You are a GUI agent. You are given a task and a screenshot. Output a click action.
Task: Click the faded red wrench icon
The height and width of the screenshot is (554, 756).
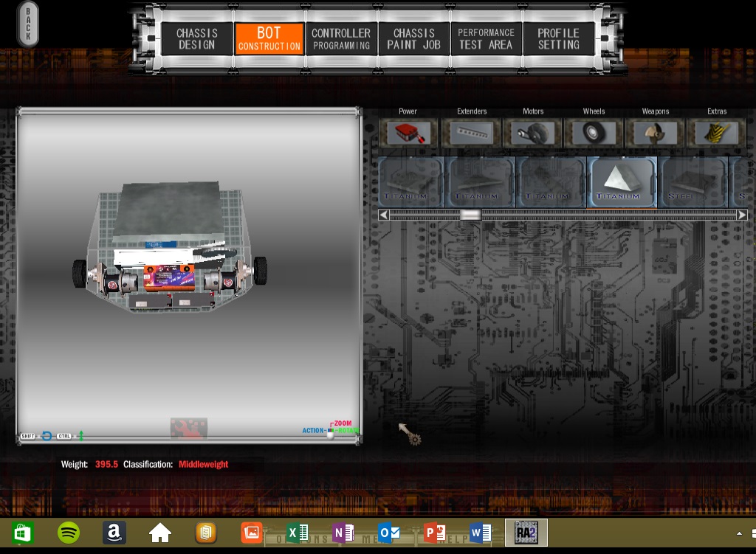click(188, 429)
